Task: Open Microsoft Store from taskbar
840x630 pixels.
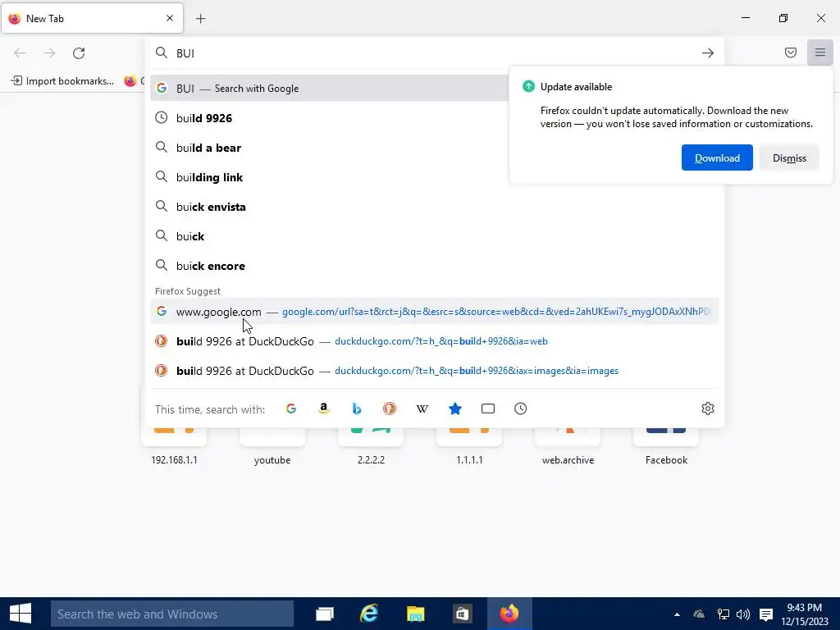Action: 461,614
